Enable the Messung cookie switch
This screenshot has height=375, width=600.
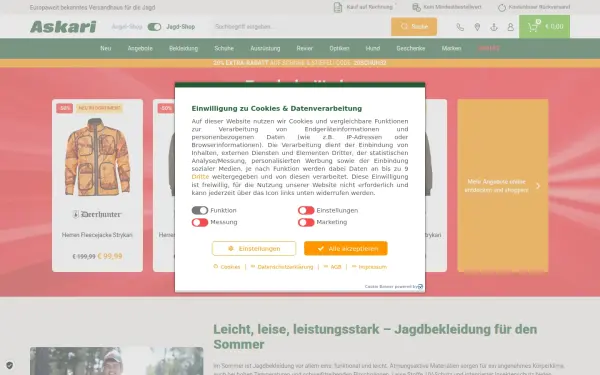click(x=200, y=222)
